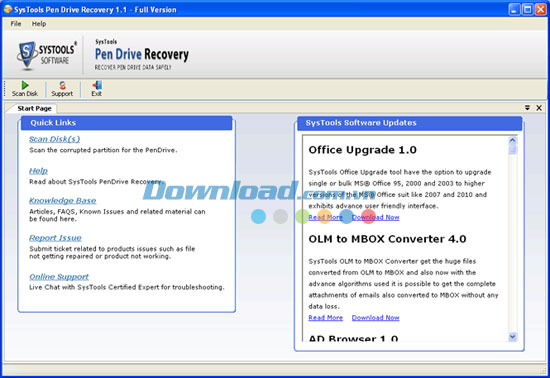Click the app icon in the title bar
The height and width of the screenshot is (378, 550).
(8, 9)
